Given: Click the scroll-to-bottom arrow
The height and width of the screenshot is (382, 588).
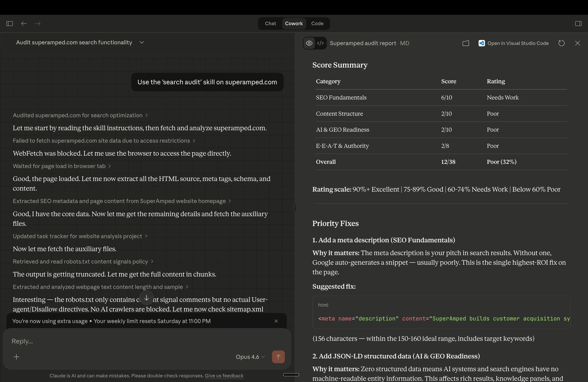Looking at the screenshot, I should tap(147, 298).
